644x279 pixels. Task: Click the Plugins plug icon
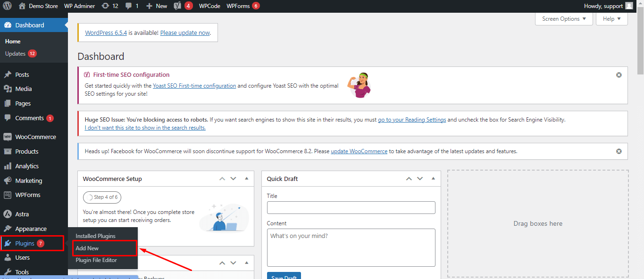pyautogui.click(x=8, y=243)
